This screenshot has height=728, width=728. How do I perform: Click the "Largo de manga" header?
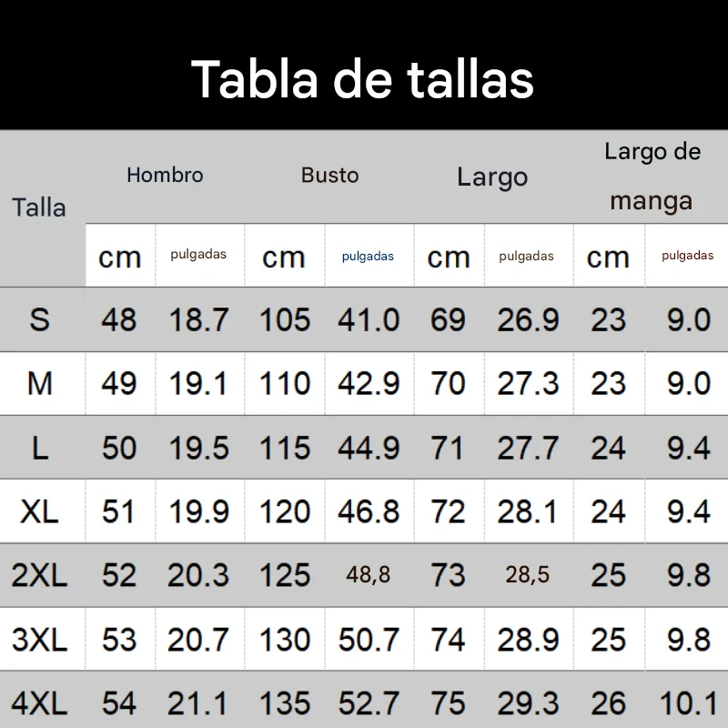652,176
